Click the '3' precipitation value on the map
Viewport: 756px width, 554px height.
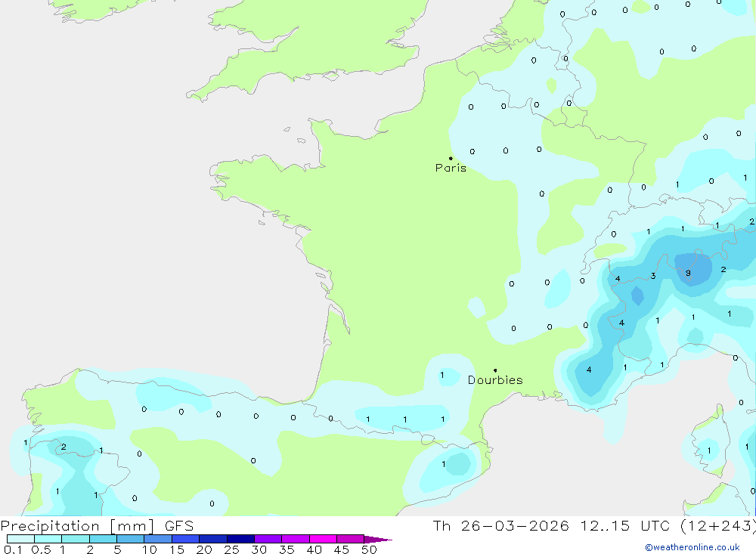tap(653, 277)
